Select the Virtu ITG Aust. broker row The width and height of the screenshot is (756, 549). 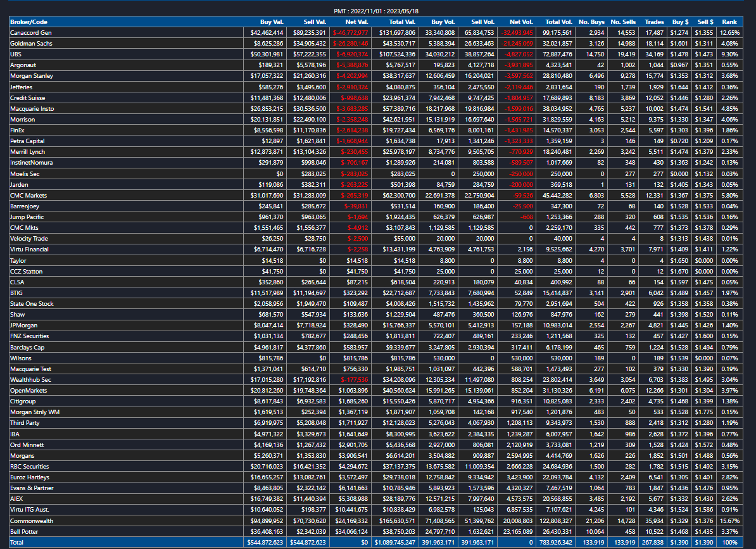pos(376,510)
